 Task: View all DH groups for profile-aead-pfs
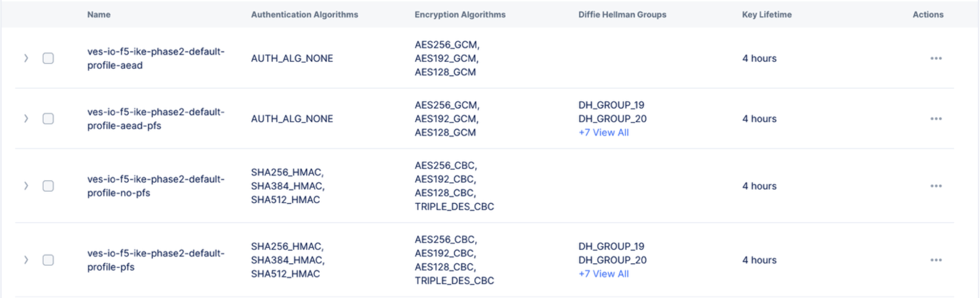tap(604, 133)
